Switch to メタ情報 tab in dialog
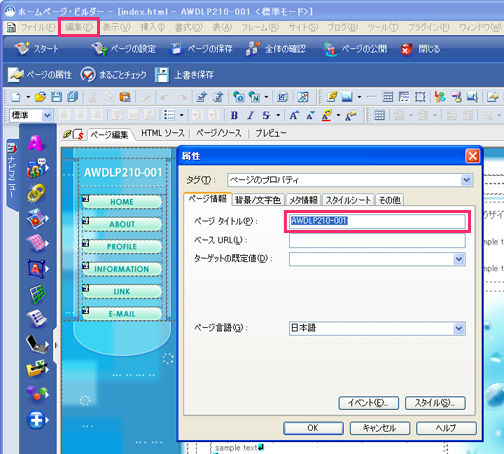 coord(303,200)
